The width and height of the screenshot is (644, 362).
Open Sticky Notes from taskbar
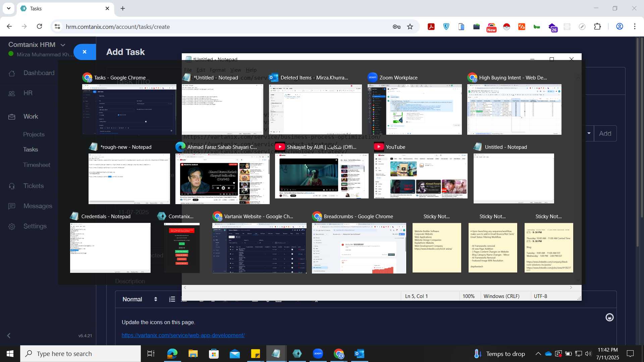pyautogui.click(x=255, y=354)
